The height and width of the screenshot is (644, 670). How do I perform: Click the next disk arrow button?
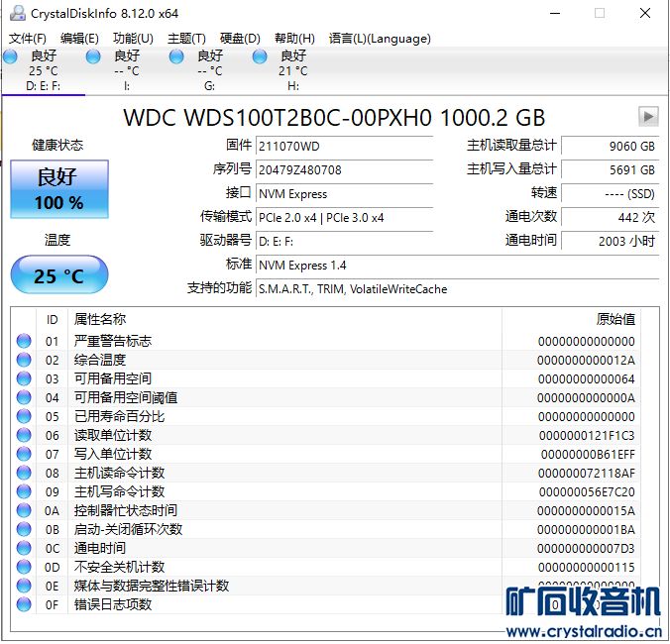pyautogui.click(x=648, y=116)
